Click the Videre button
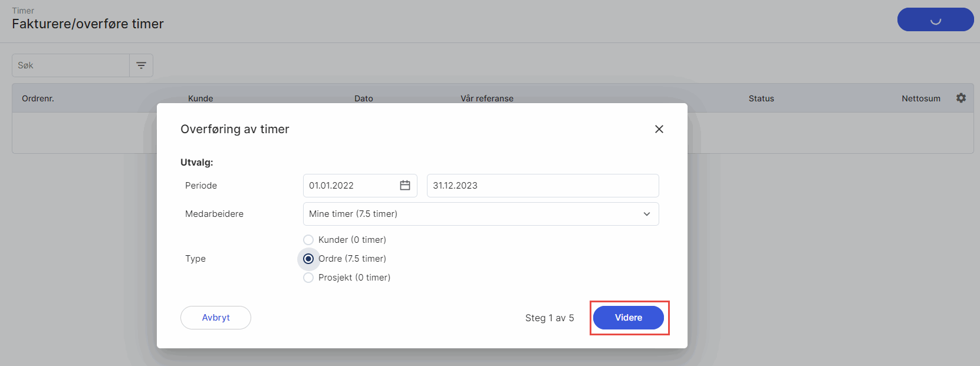This screenshot has width=980, height=366. coord(629,318)
